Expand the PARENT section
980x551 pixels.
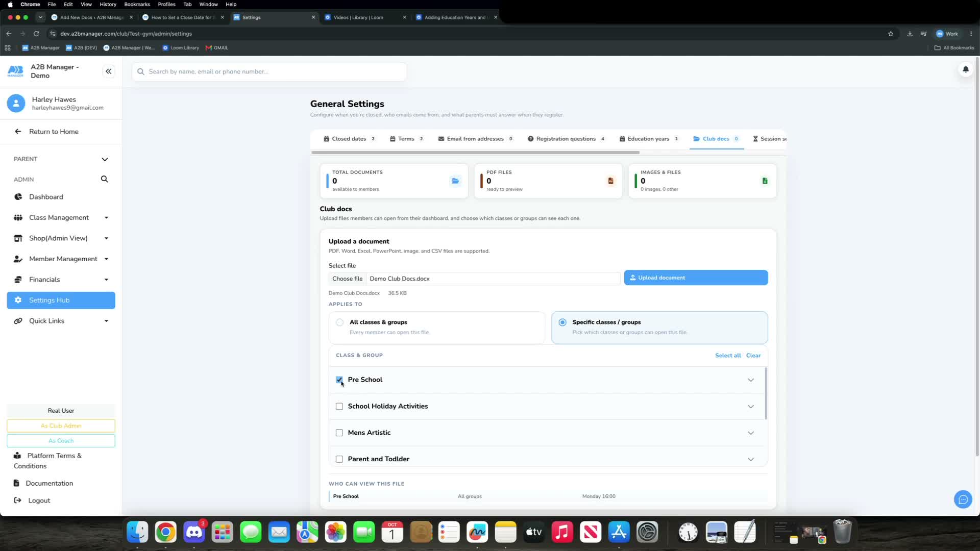click(61, 159)
